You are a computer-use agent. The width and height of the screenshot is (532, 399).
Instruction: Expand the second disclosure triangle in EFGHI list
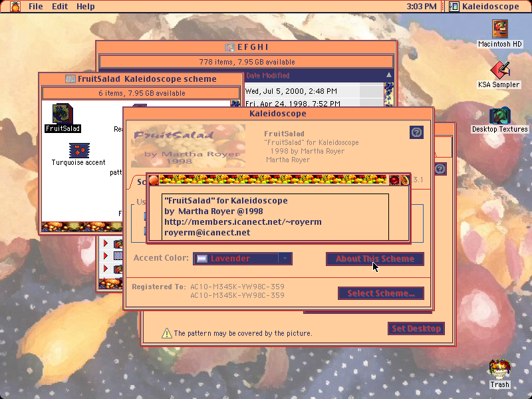pyautogui.click(x=106, y=255)
